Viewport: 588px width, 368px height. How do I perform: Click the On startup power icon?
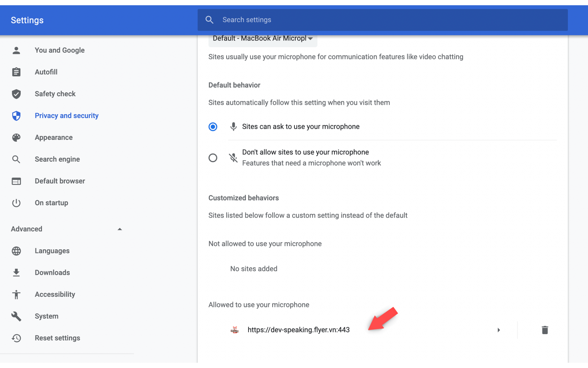pos(16,203)
